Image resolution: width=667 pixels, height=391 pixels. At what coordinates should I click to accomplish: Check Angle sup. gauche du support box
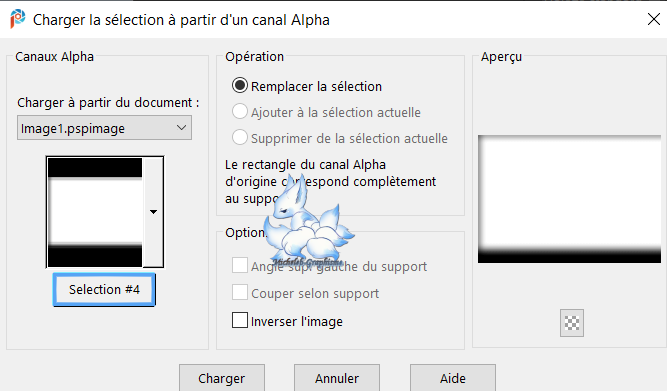point(240,265)
